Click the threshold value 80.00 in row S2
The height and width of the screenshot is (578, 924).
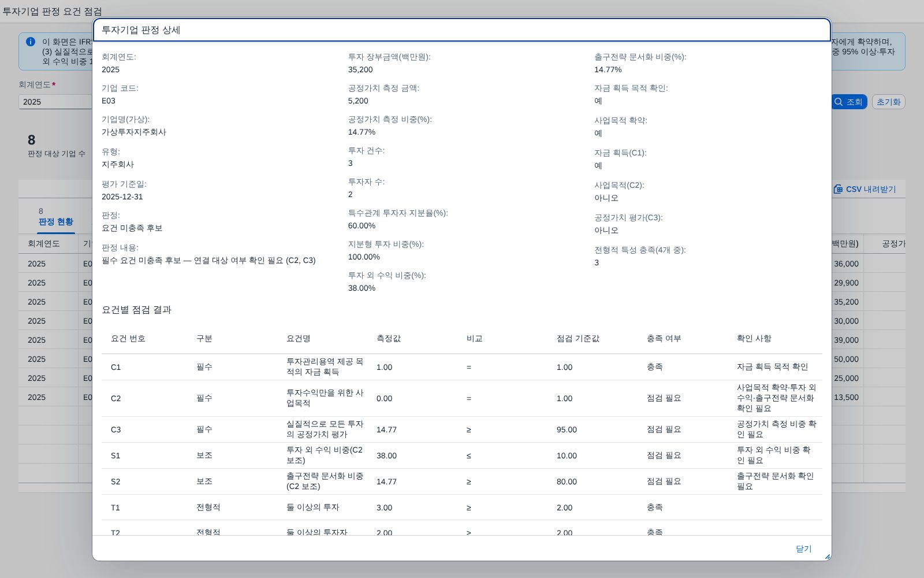(x=567, y=481)
